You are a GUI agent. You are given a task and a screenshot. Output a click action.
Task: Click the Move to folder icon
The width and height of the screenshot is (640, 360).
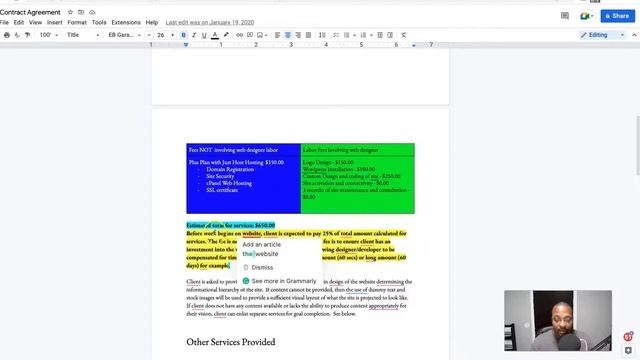(81, 12)
